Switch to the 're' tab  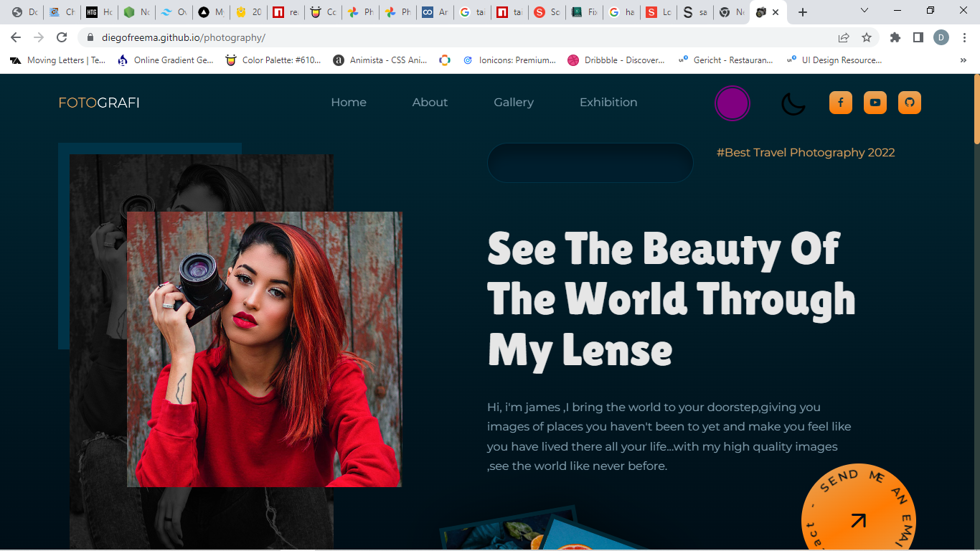[286, 12]
